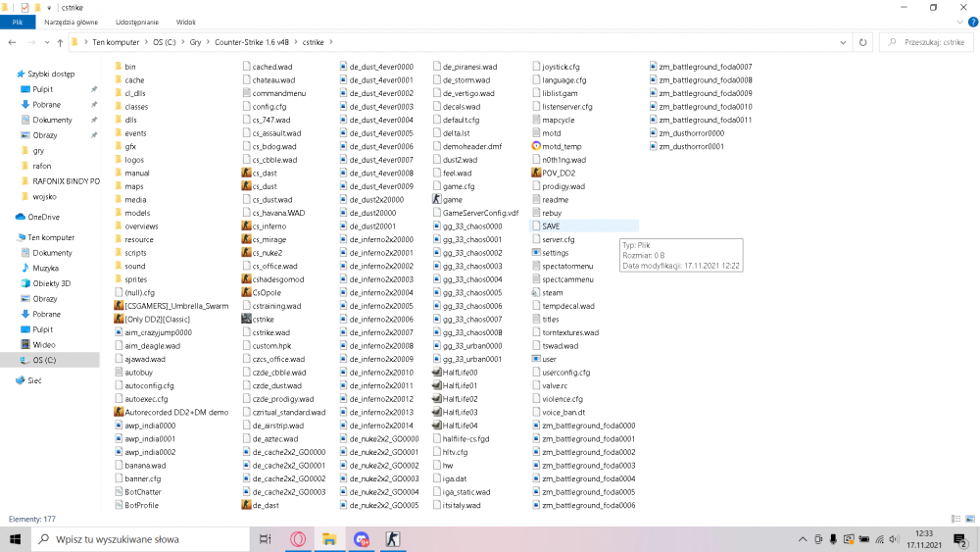The image size is (980, 552).
Task: Click 'Counter-Strike 1.6 v48' breadcrumb
Action: 251,42
